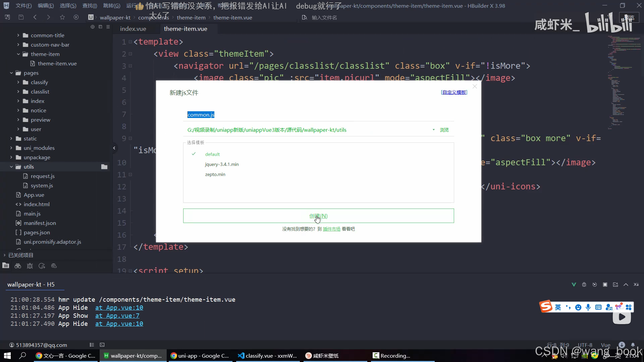Open the save path dropdown arrow
Screen dimensions: 644x362
pyautogui.click(x=433, y=130)
